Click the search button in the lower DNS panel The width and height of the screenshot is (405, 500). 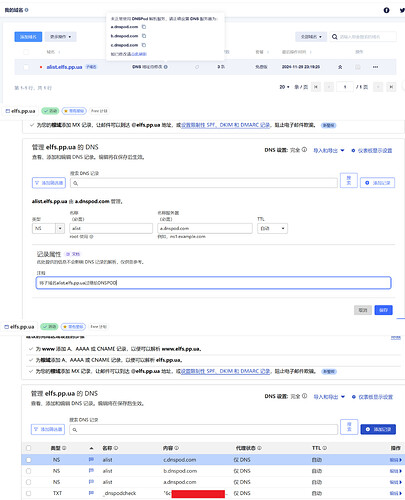349,427
